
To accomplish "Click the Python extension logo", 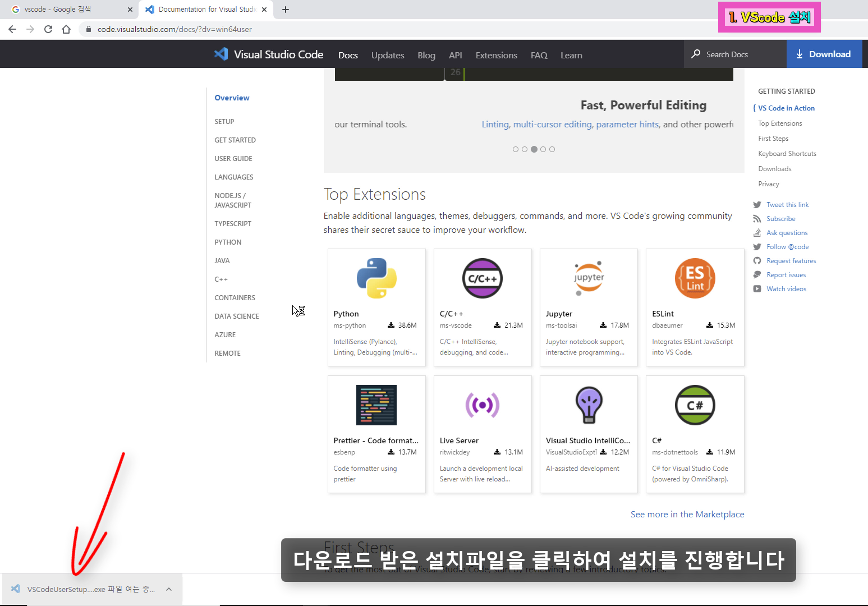I will click(x=376, y=278).
